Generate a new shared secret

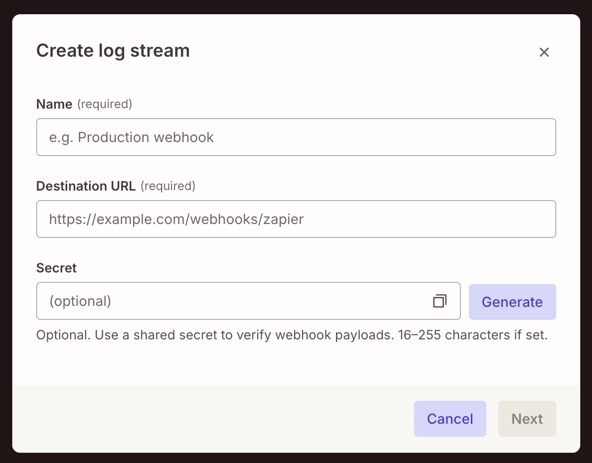512,302
